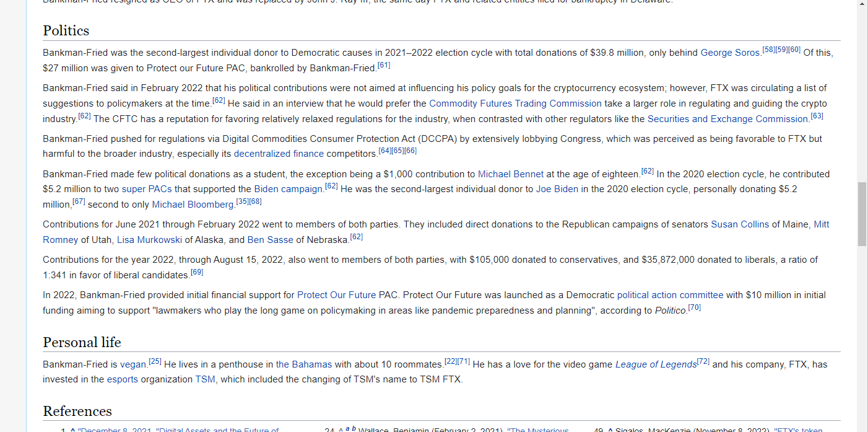This screenshot has width=868, height=432.
Task: Click the vertical scrollbar thumb
Action: coord(862,214)
